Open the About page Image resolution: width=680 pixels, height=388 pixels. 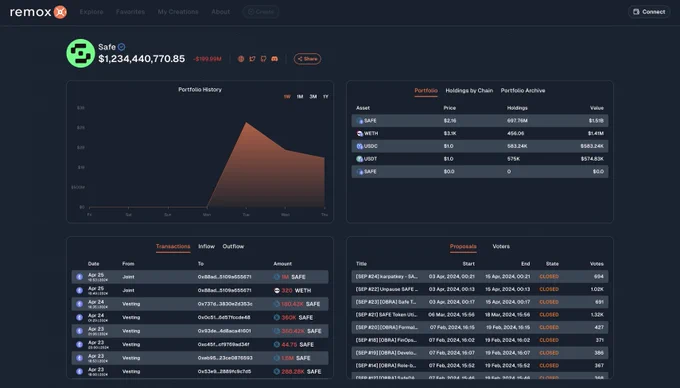point(221,12)
